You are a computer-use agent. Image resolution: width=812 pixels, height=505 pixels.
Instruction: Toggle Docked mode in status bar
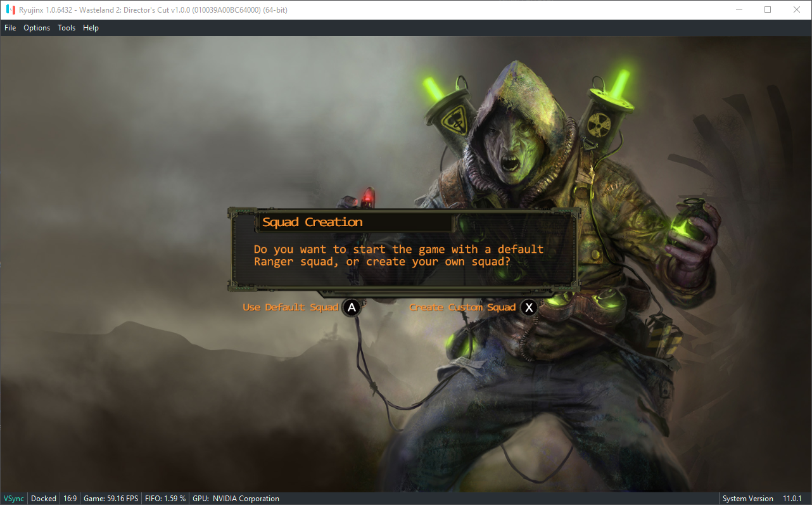click(44, 499)
